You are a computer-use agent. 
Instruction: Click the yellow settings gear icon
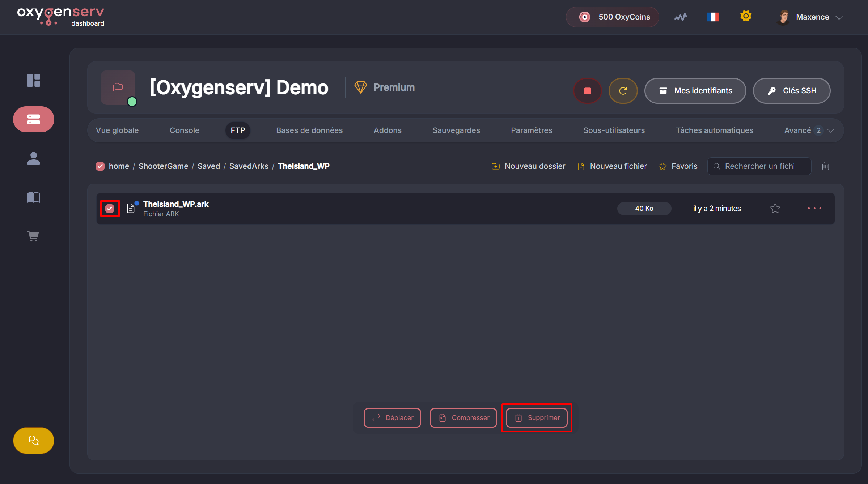746,16
